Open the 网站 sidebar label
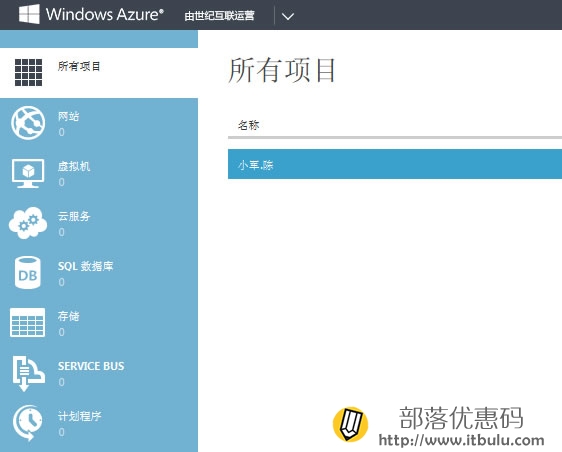The width and height of the screenshot is (562, 452). pos(68,116)
